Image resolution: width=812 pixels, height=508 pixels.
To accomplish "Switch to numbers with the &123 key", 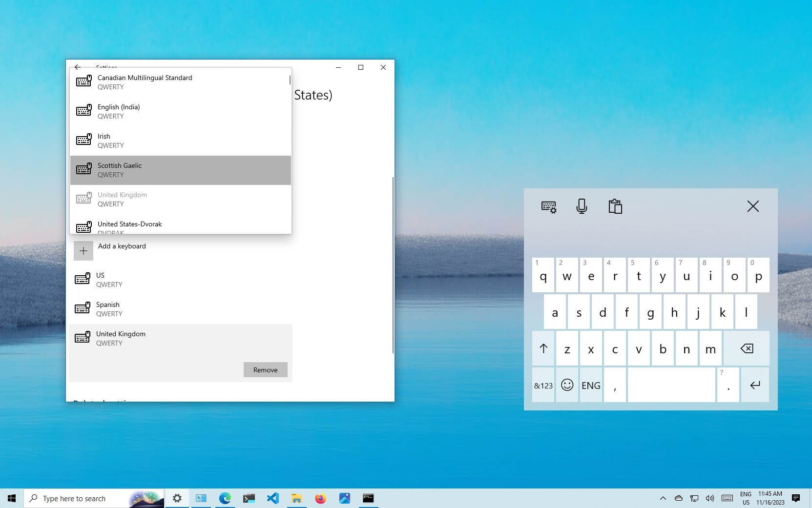I will coord(542,385).
